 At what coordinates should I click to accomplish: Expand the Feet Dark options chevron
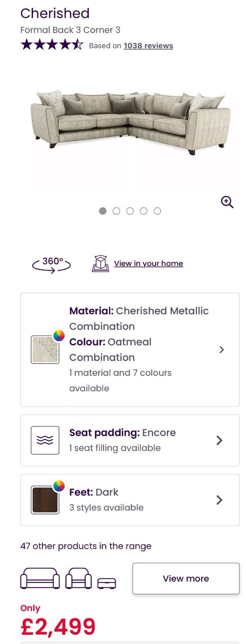(x=219, y=500)
